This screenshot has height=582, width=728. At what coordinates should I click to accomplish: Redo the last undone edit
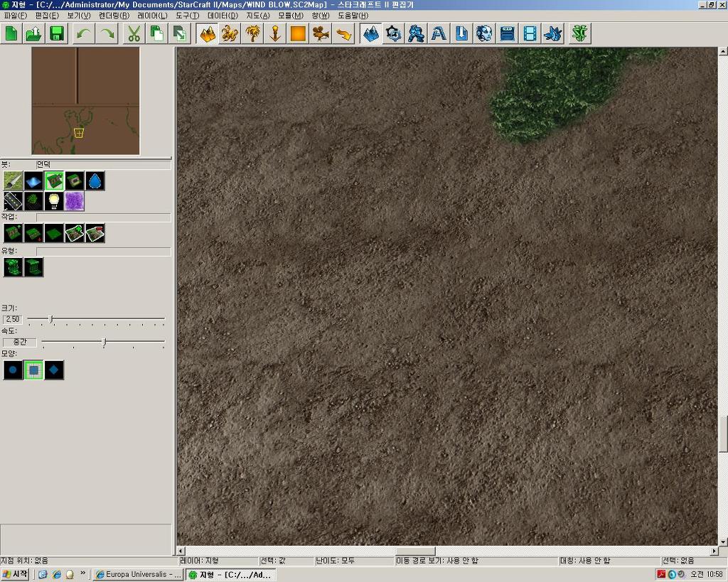click(x=107, y=34)
